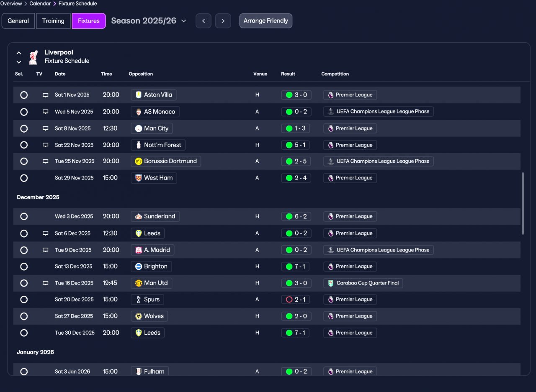This screenshot has height=392, width=536.
Task: Switch to the Training tab
Action: (x=53, y=21)
